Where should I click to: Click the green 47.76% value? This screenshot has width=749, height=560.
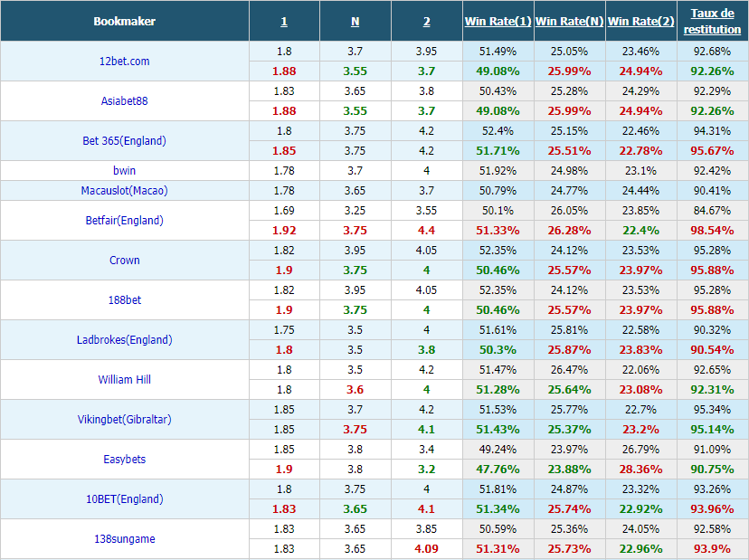[x=498, y=470]
